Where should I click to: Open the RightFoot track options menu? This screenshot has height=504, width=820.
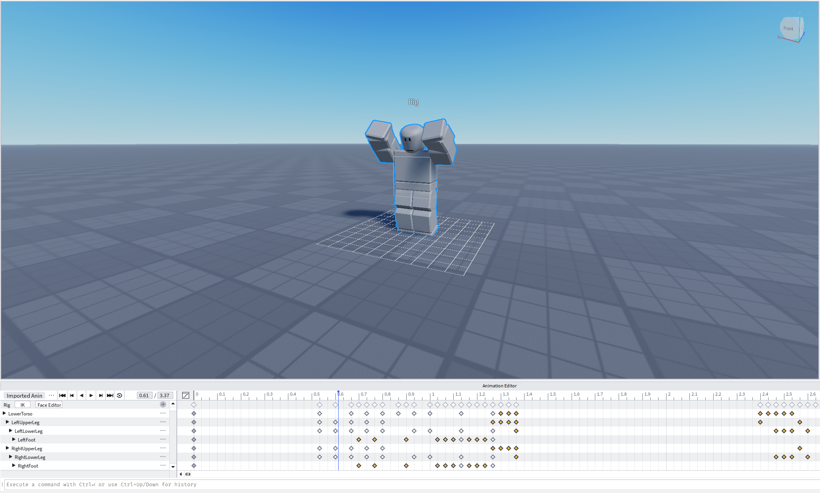pos(163,465)
